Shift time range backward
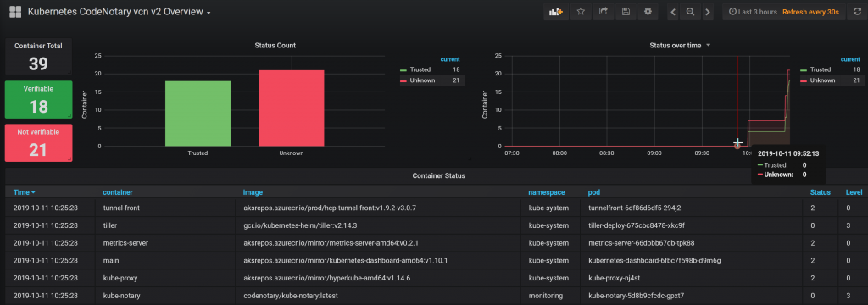 (672, 12)
